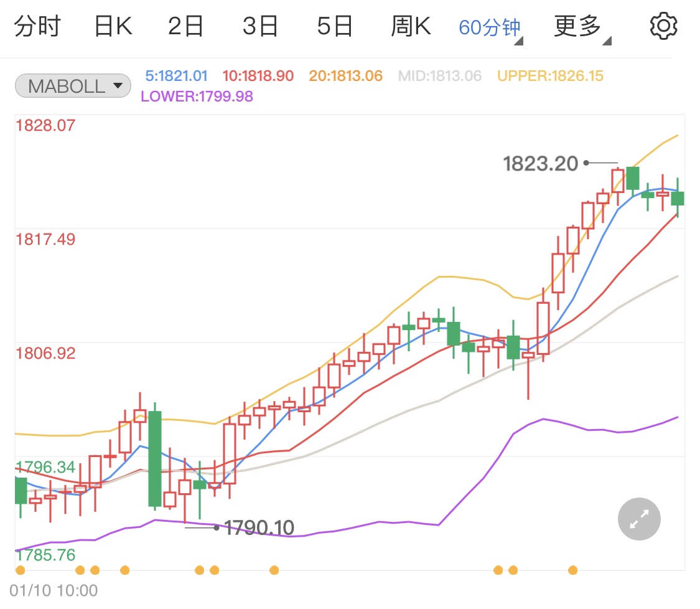Switch to the 分时 chart tab
This screenshot has height=609, width=700.
coord(39,26)
